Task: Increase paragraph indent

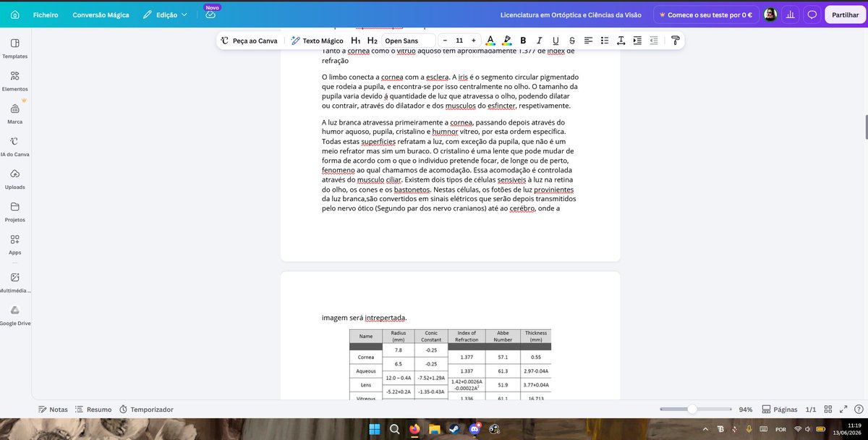Action: click(637, 41)
